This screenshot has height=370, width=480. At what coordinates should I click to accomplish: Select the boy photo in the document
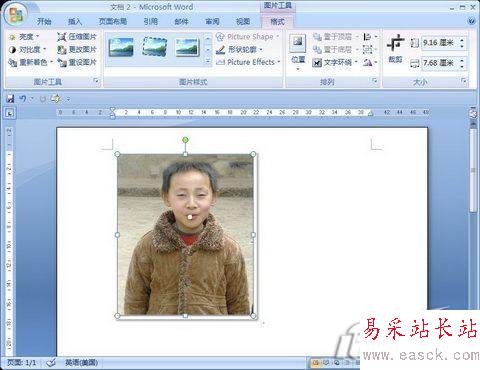coord(185,235)
